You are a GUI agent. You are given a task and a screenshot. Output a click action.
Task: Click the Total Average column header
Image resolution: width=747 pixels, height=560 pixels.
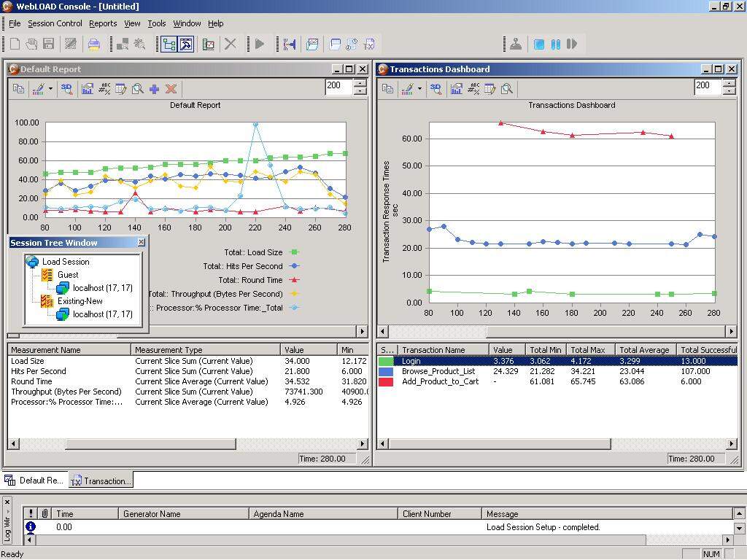pos(645,350)
